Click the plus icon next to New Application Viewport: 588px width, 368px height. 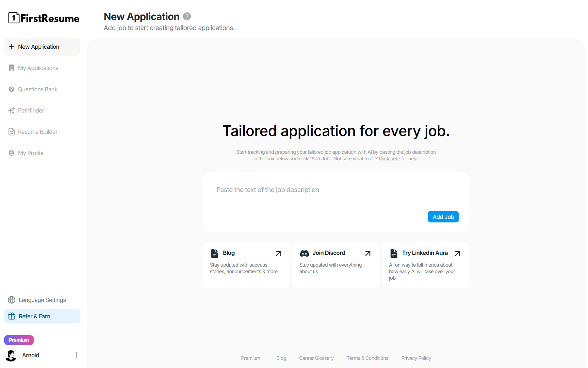pos(11,46)
